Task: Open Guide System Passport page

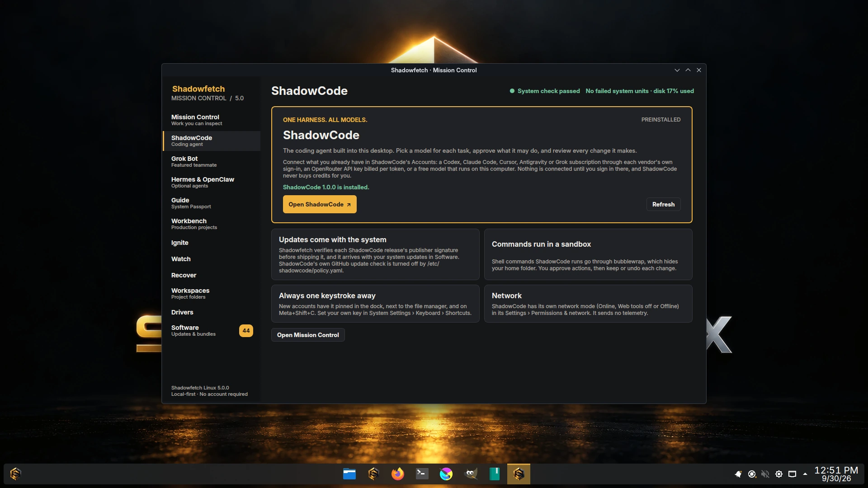Action: point(212,203)
